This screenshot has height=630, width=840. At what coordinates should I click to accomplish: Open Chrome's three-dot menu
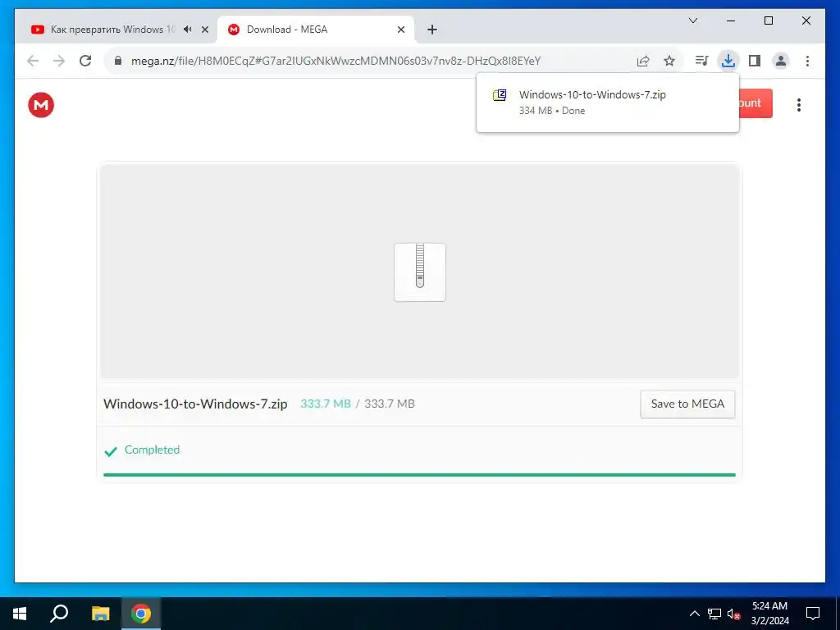point(807,61)
